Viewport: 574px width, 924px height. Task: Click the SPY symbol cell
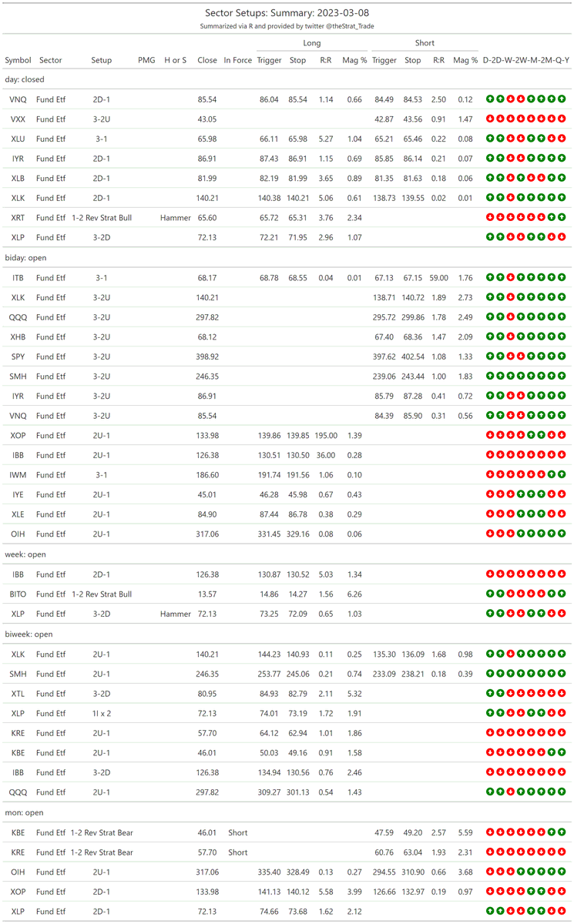18,357
